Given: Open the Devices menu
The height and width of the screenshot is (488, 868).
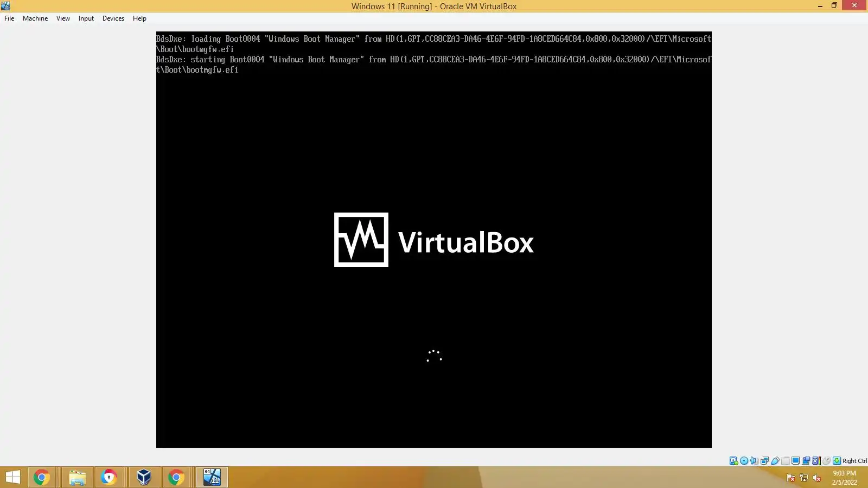Looking at the screenshot, I should (113, 18).
